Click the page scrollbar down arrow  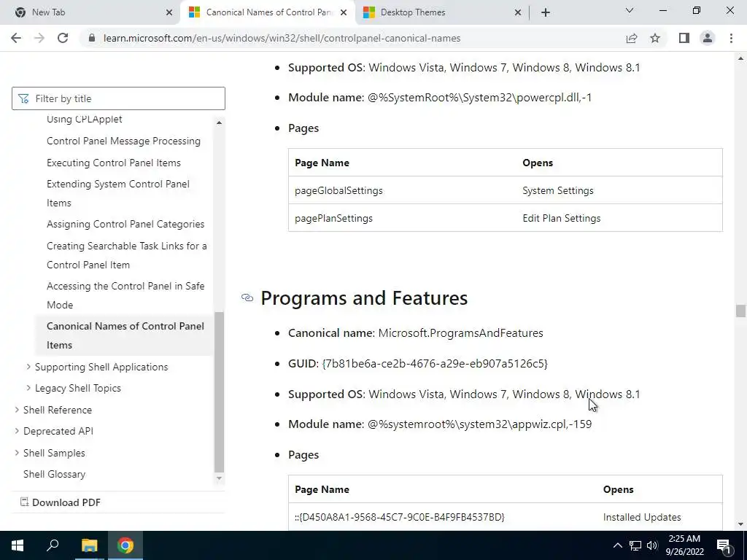click(x=740, y=524)
